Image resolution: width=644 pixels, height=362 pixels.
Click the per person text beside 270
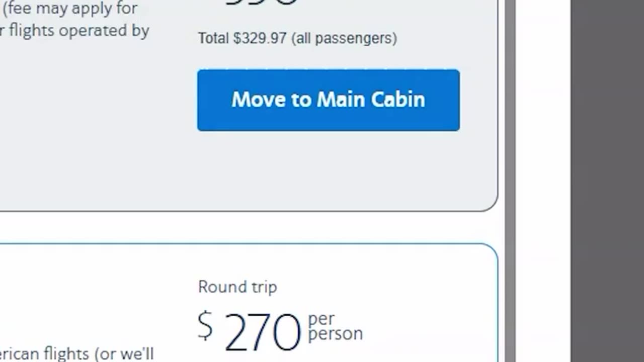click(x=335, y=326)
